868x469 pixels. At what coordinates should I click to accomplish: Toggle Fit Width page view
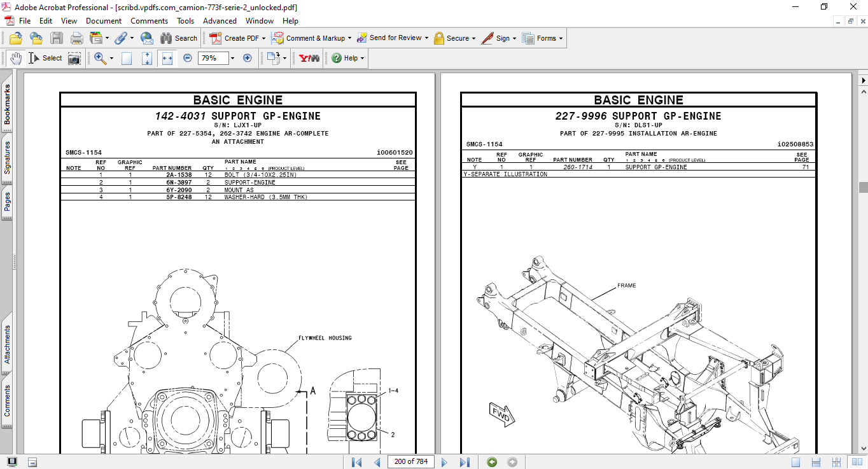click(x=167, y=58)
